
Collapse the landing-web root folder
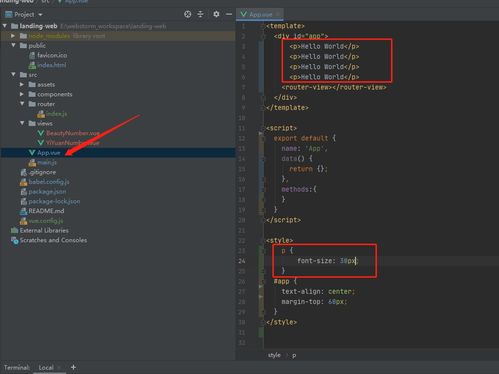tap(5, 26)
